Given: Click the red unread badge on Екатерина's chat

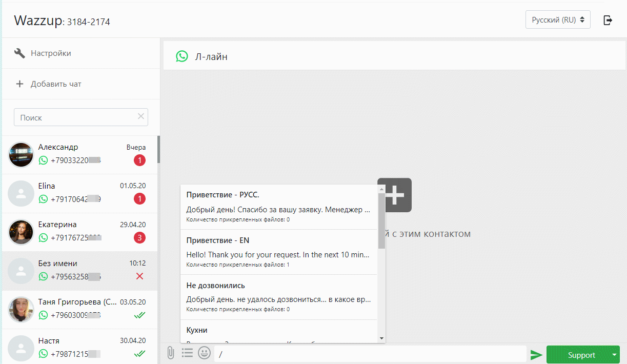Looking at the screenshot, I should tap(139, 237).
